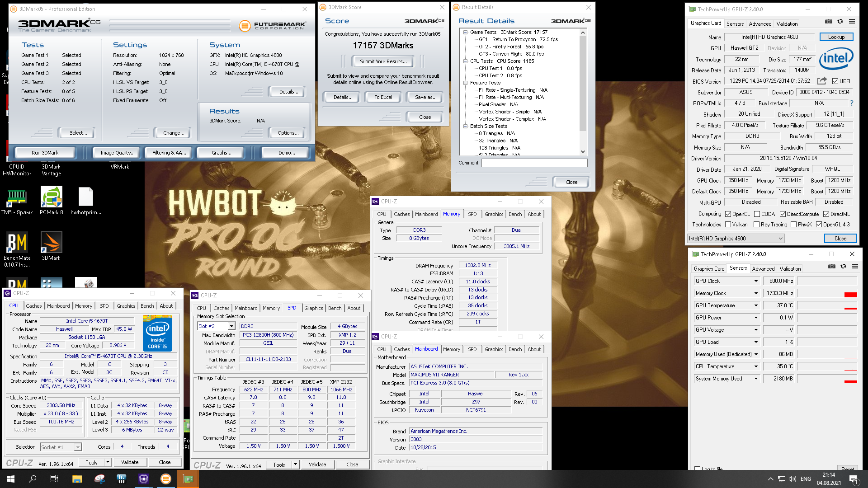Click camera icon in GPU-Z Sensors window
868x488 pixels.
(x=831, y=267)
